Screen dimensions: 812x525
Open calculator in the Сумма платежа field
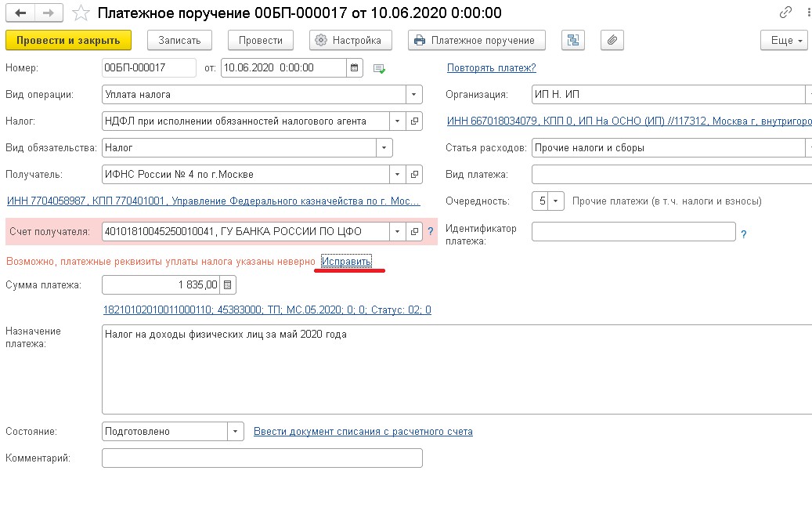[x=227, y=285]
